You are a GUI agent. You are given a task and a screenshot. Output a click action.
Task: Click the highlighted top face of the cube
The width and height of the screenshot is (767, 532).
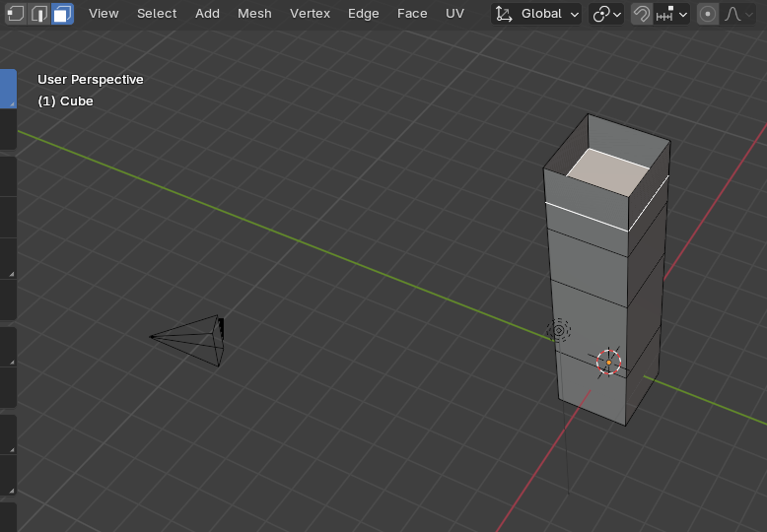coord(608,172)
